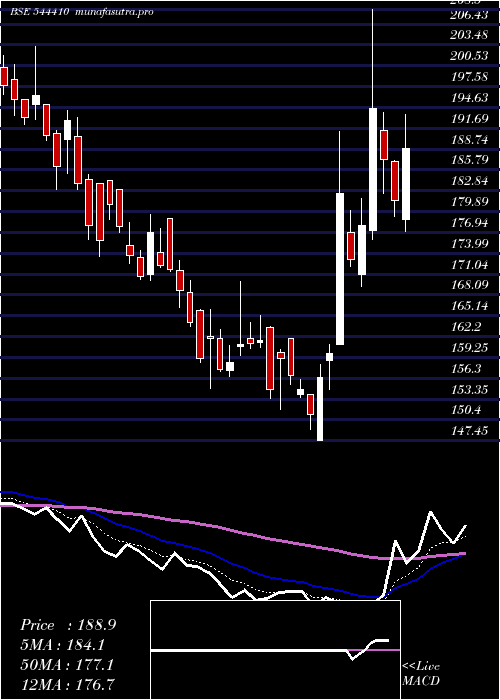
Task: Click the 194.63 price axis label
Action: coord(469,98)
